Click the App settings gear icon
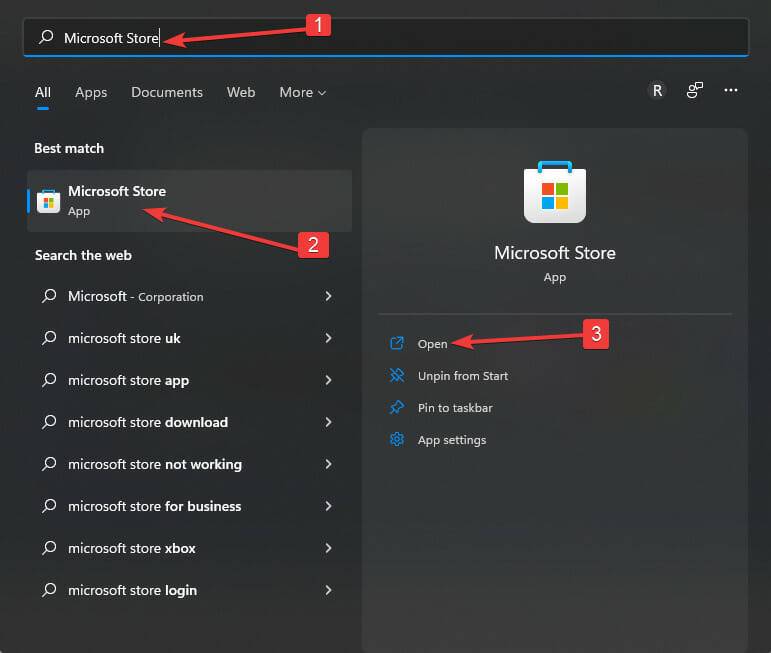 tap(397, 440)
